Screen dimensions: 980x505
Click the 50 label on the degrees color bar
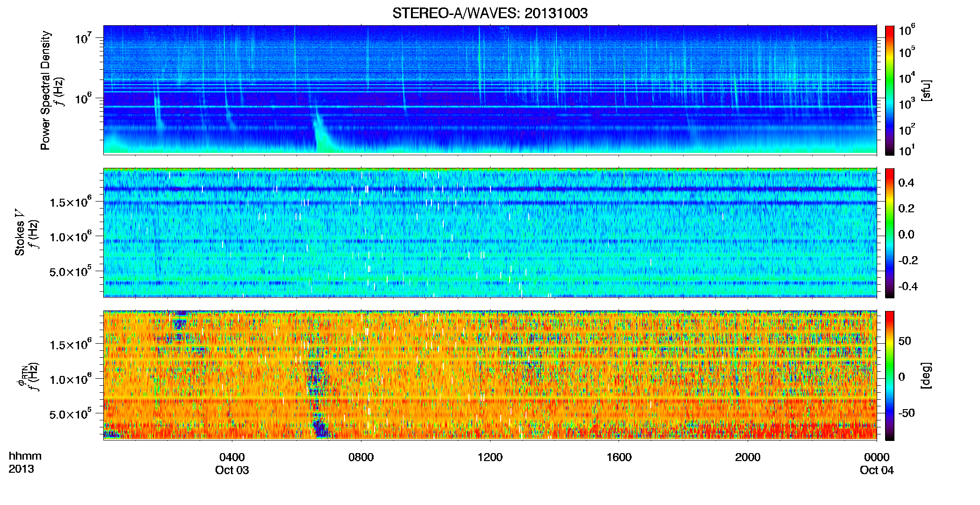click(905, 341)
